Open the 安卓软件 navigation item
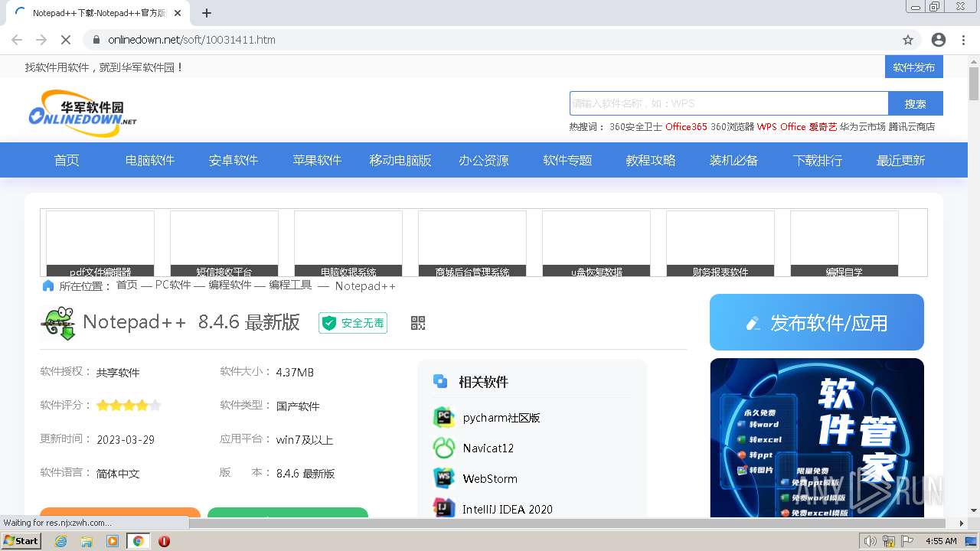The width and height of the screenshot is (980, 551). 234,160
